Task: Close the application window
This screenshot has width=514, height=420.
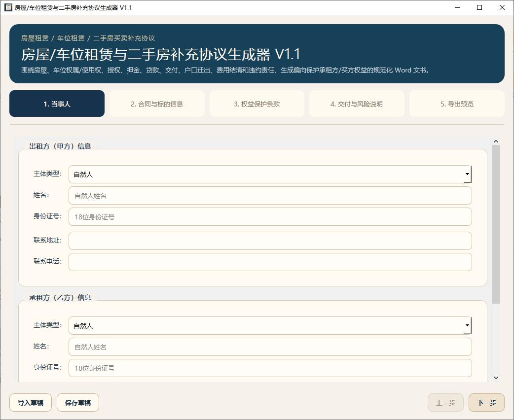Action: tap(502, 7)
